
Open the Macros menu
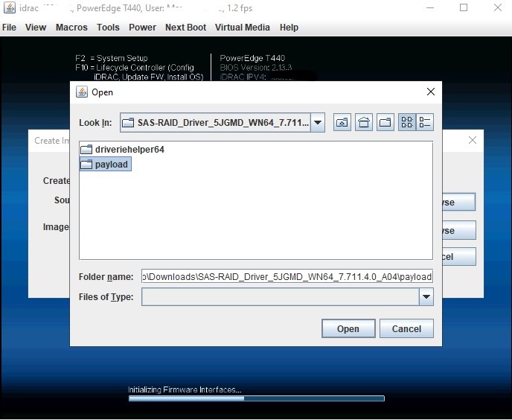71,28
